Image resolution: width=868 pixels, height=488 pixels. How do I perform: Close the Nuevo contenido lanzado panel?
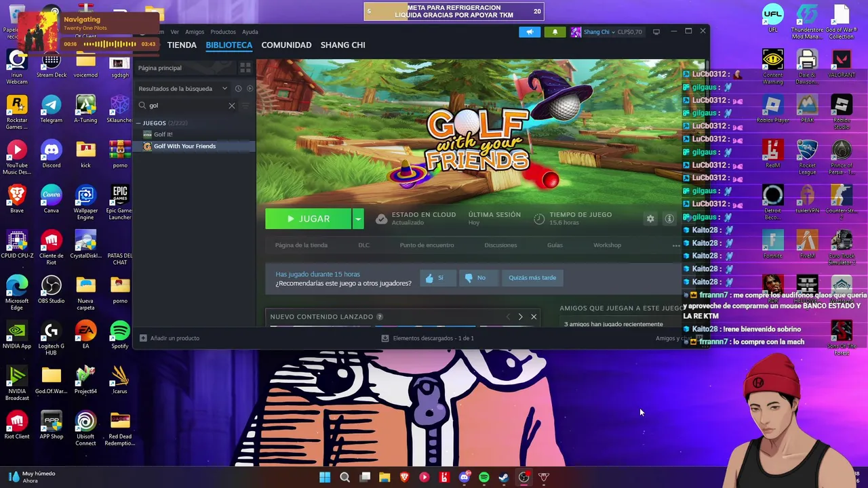(x=534, y=317)
